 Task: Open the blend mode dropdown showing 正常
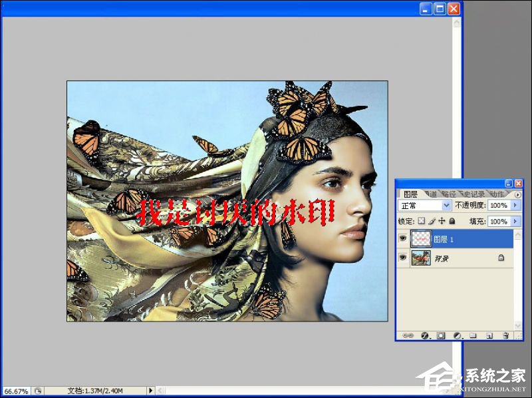[447, 205]
